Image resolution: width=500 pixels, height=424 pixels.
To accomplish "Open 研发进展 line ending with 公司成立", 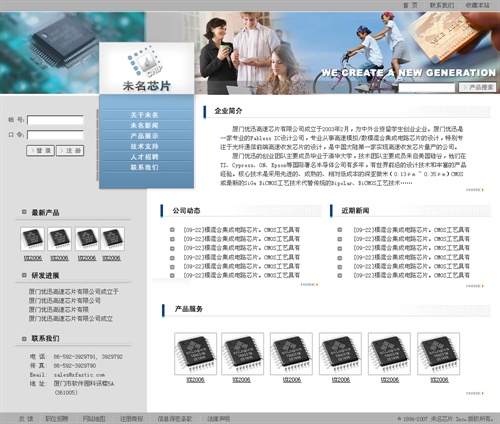I will (70, 319).
